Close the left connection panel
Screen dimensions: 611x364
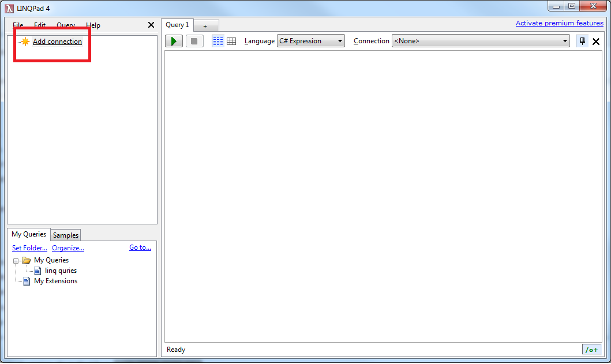point(151,25)
